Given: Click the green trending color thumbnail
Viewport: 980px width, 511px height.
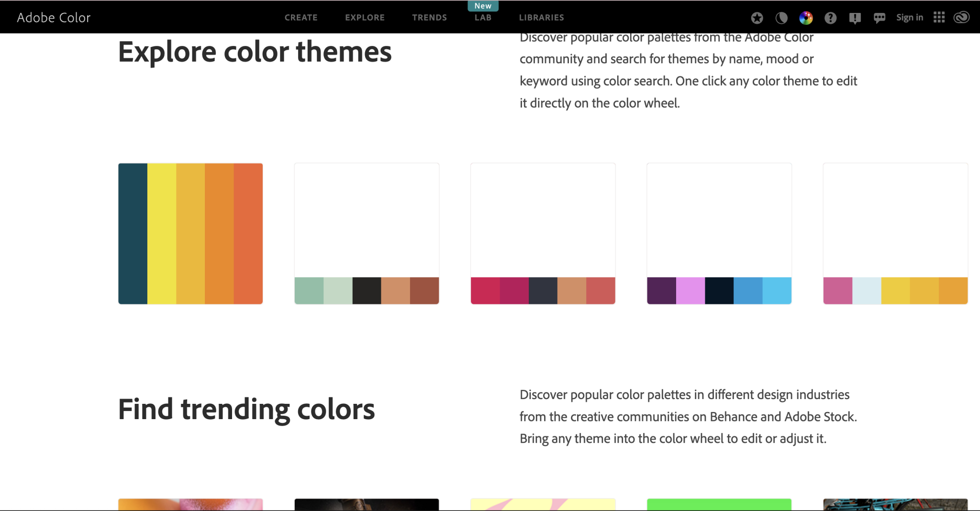Looking at the screenshot, I should [x=719, y=505].
